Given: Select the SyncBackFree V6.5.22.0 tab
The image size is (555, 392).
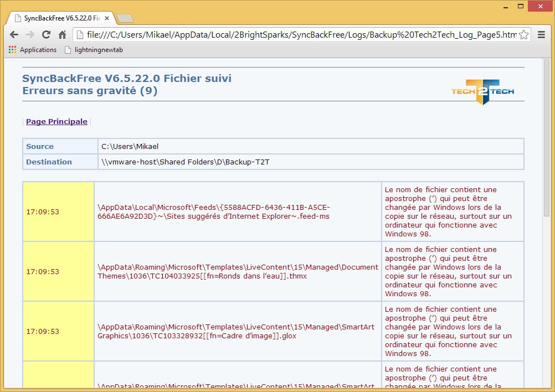Looking at the screenshot, I should point(61,18).
